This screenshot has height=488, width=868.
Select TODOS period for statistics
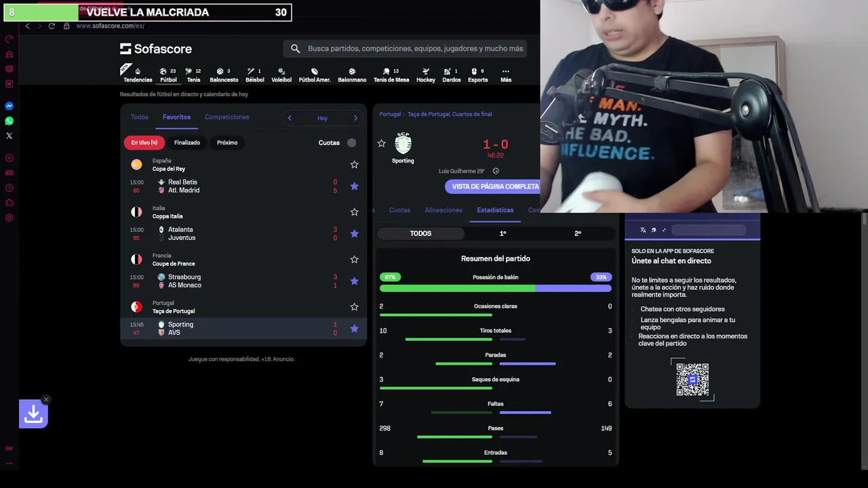coord(420,233)
